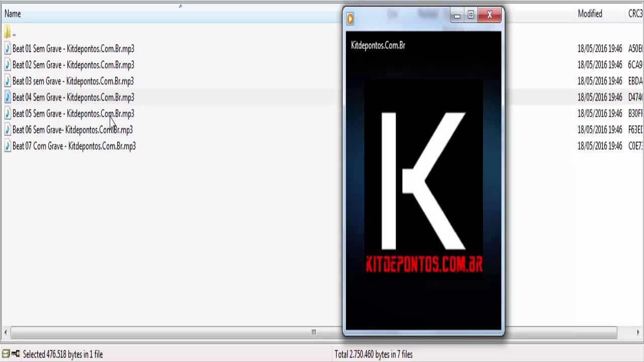Click the 'Selected 476.518 bytes in 1 file' status text
Image resolution: width=644 pixels, height=362 pixels.
point(63,354)
